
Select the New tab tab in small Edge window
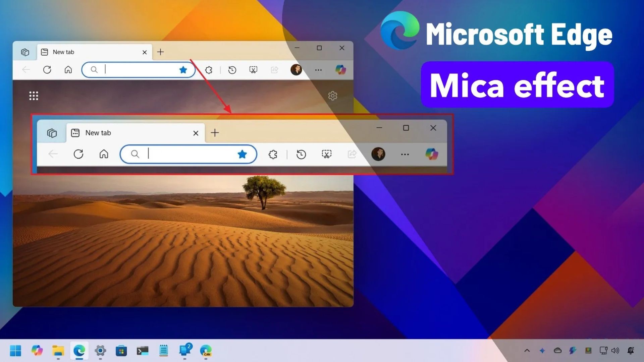95,52
